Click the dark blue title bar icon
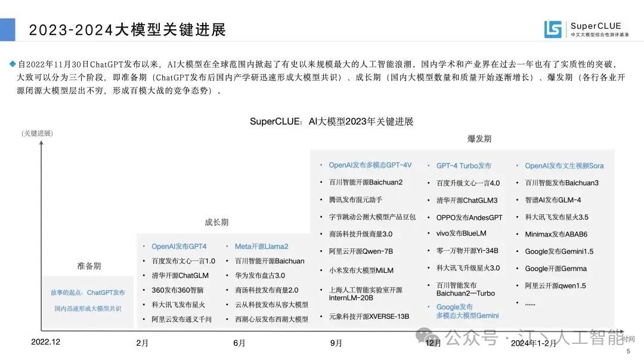 [8, 27]
